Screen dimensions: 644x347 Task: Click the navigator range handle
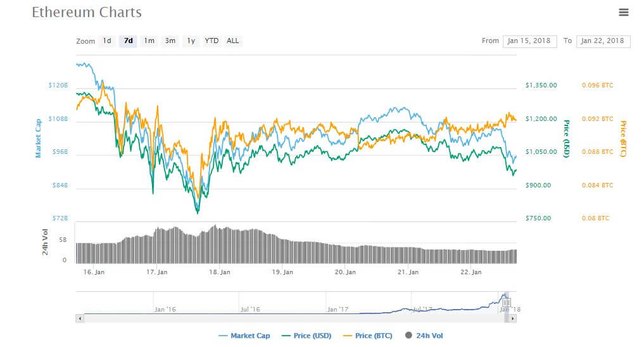tap(507, 303)
